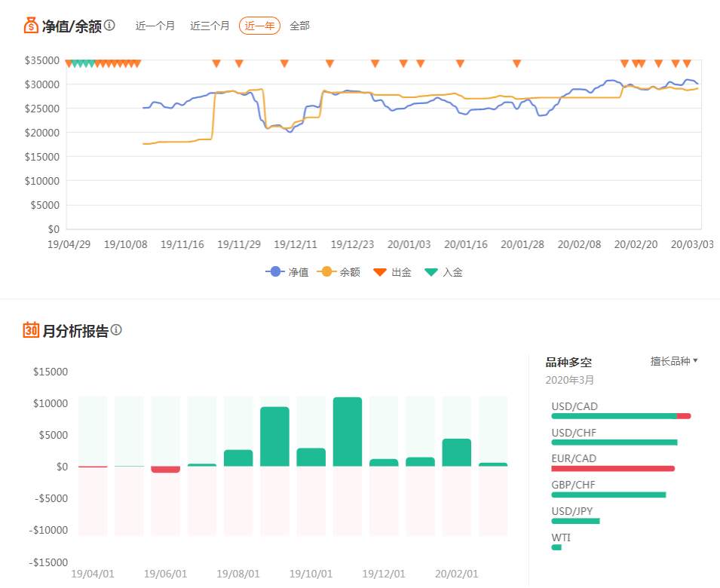Click the red loss bar for 19/06/01
The width and height of the screenshot is (720, 588).
(x=165, y=469)
